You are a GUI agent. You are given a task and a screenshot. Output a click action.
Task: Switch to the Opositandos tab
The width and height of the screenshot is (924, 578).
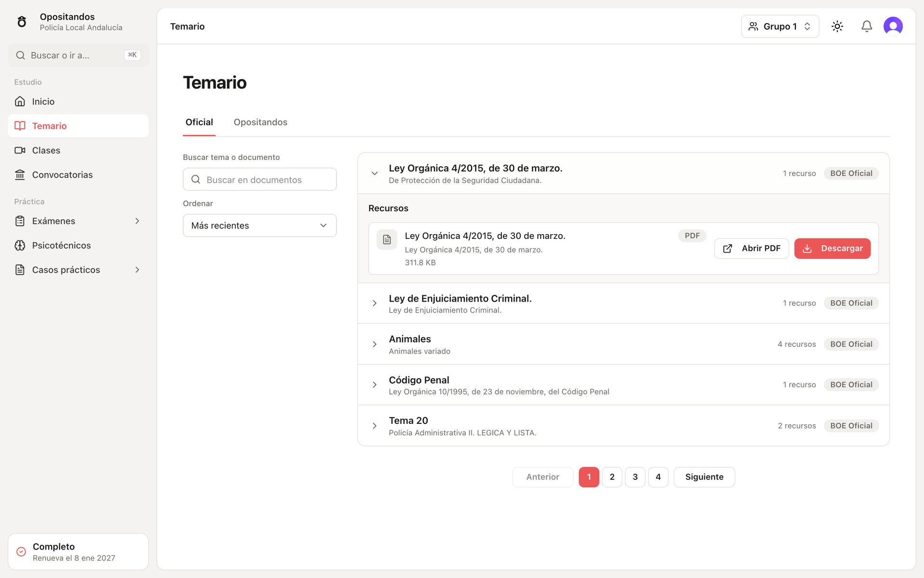click(260, 122)
